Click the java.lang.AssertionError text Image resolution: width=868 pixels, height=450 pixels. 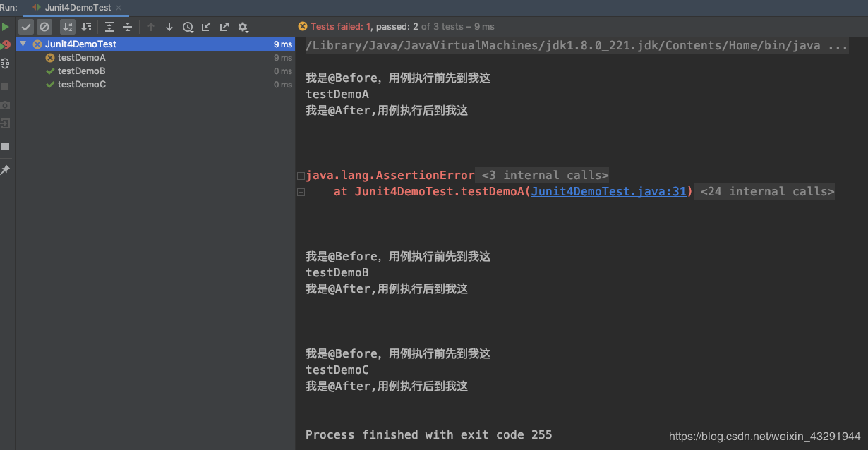(390, 175)
